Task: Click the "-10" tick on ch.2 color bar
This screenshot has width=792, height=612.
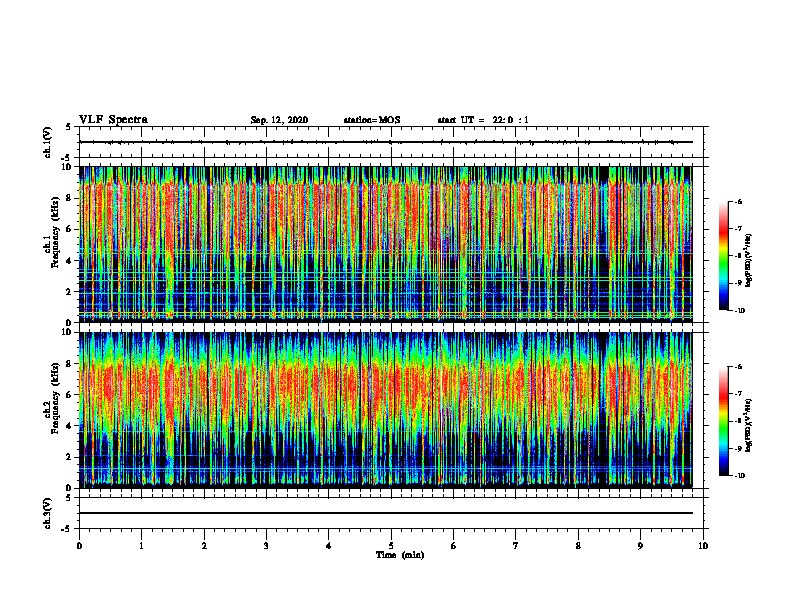Action: click(x=739, y=476)
